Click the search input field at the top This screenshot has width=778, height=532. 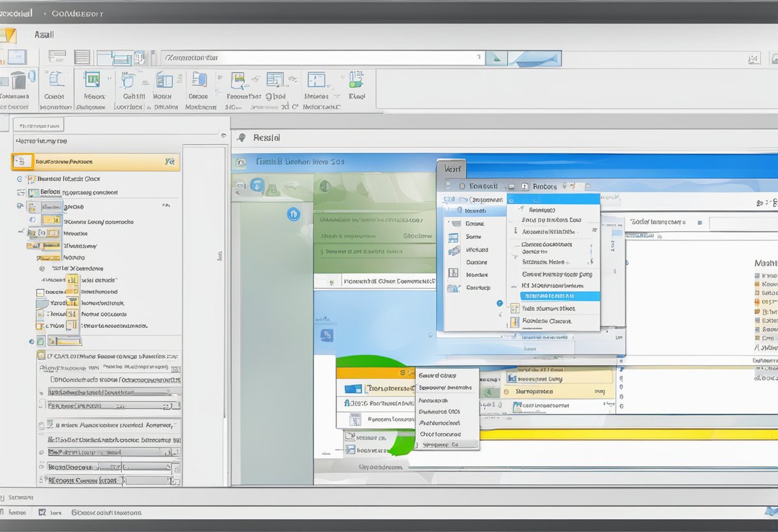[x=320, y=58]
